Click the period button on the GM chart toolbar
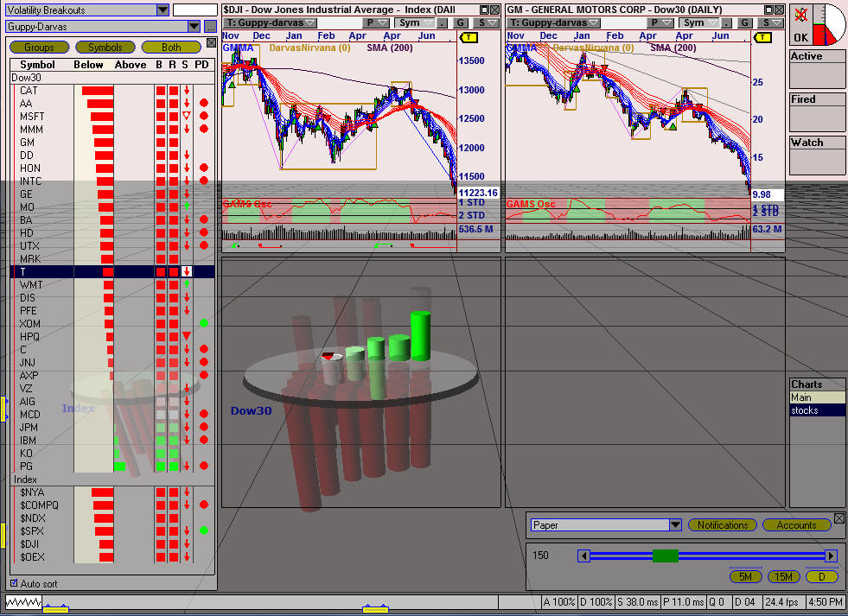 [x=726, y=22]
